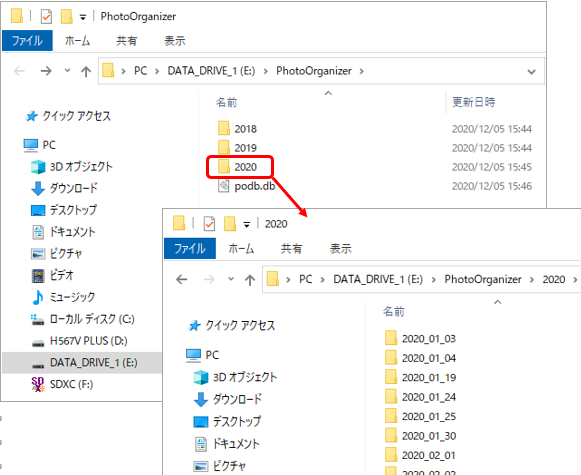The width and height of the screenshot is (581, 475).
Task: Open the 2020 folder in PhotoOrganizer
Action: (x=240, y=167)
